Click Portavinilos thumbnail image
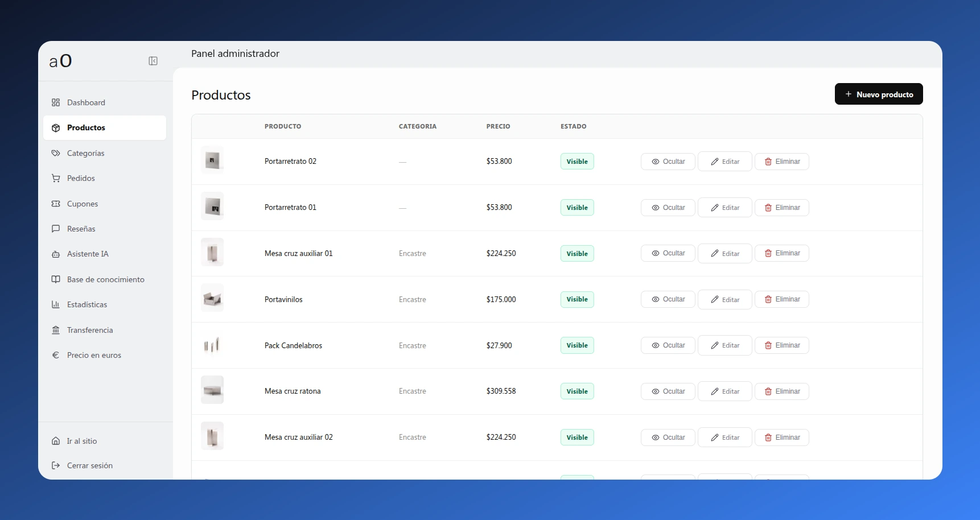Viewport: 980px width, 520px height. point(212,298)
